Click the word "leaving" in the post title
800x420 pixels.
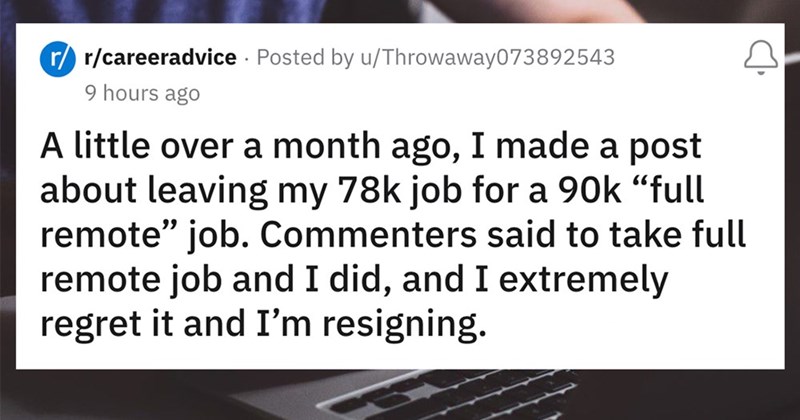[x=230, y=189]
